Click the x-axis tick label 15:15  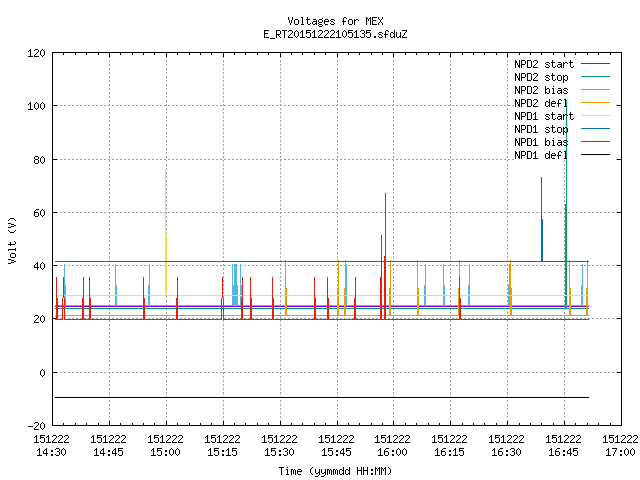click(222, 452)
